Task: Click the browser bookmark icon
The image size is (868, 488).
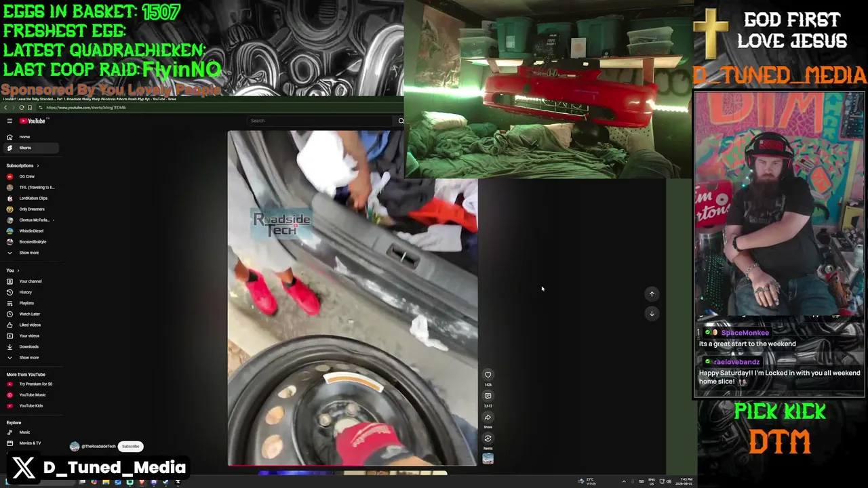Action: click(x=30, y=108)
